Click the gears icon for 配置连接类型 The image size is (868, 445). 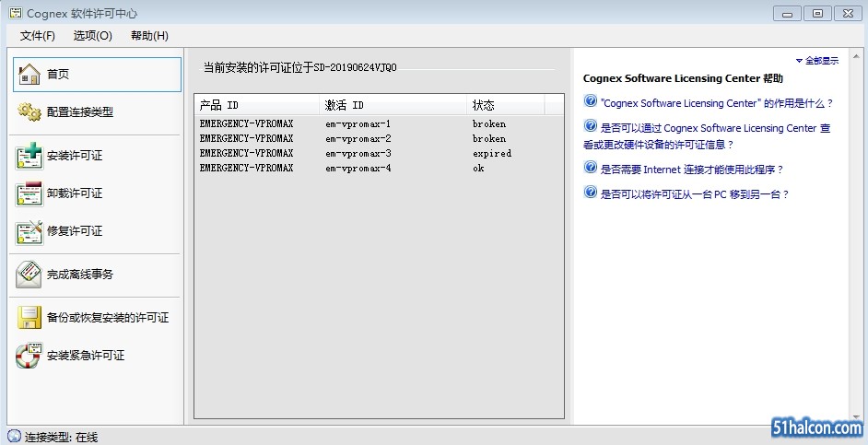(29, 111)
